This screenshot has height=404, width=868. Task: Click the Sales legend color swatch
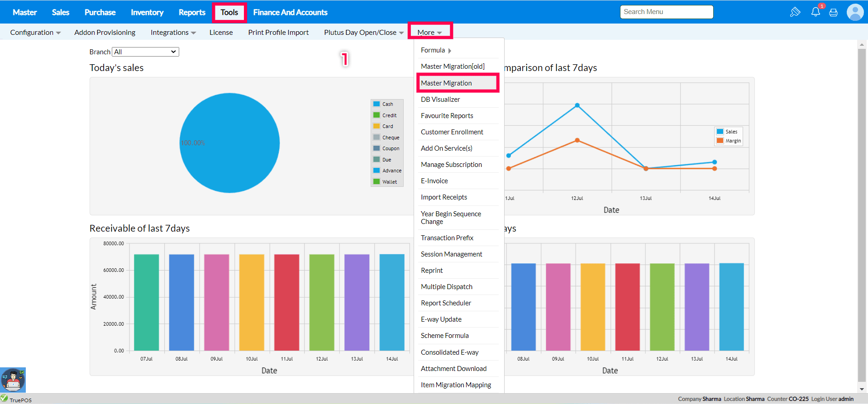pos(720,132)
